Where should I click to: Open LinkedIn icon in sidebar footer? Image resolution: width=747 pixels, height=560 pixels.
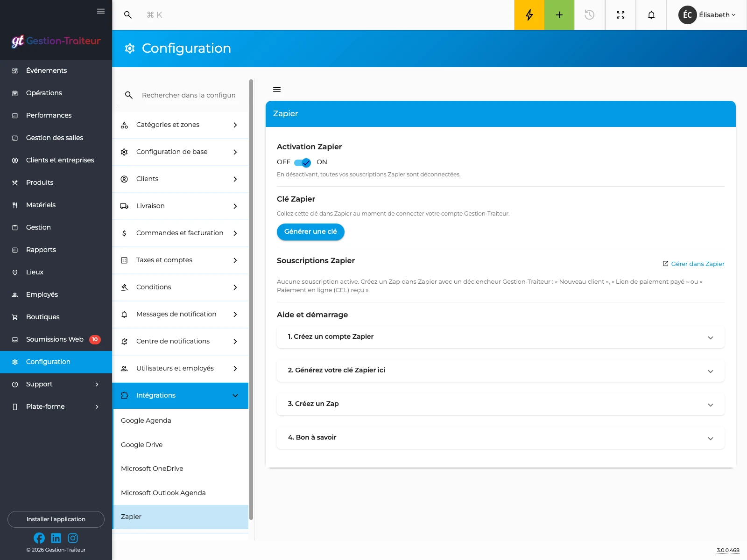[56, 538]
